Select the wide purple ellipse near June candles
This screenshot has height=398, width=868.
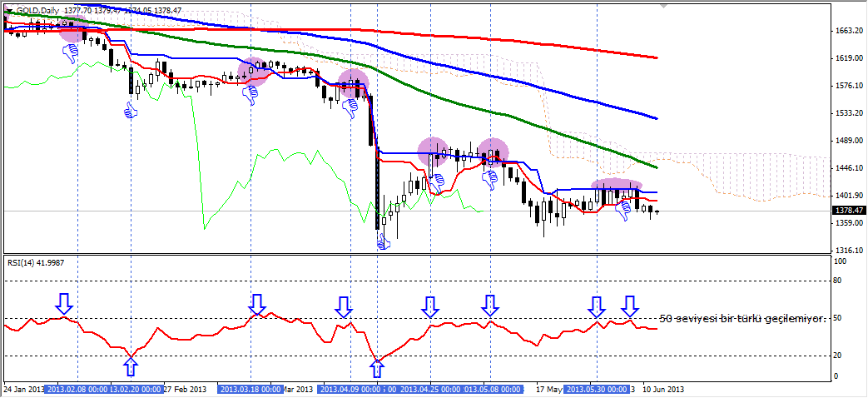pos(617,185)
